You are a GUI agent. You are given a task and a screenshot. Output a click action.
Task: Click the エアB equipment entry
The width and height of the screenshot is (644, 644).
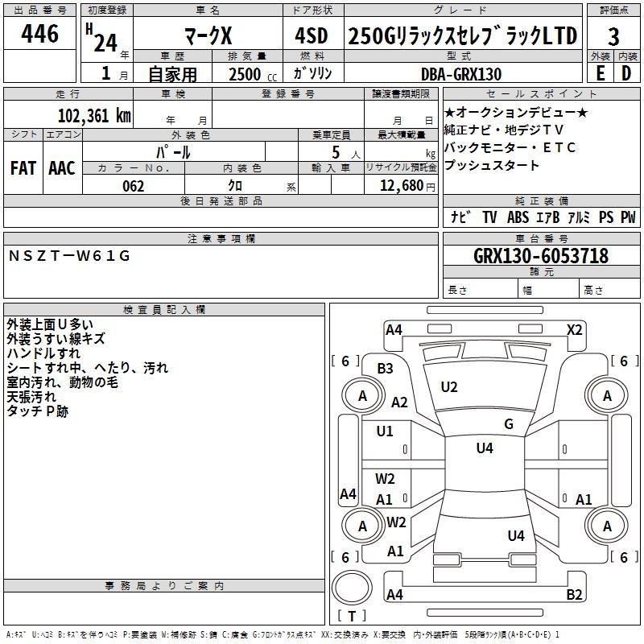[x=548, y=217]
